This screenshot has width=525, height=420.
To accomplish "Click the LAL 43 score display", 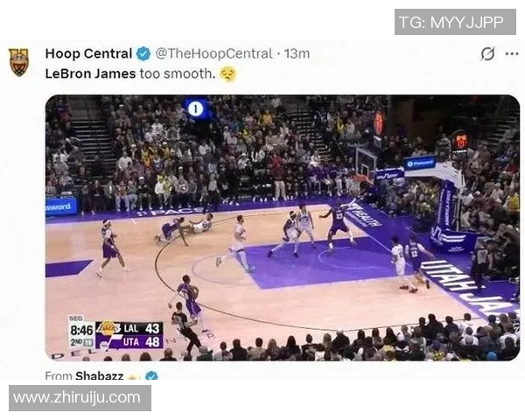I will pos(141,329).
